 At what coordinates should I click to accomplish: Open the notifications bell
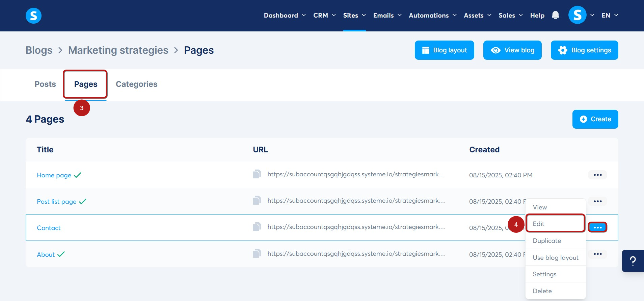pyautogui.click(x=555, y=15)
